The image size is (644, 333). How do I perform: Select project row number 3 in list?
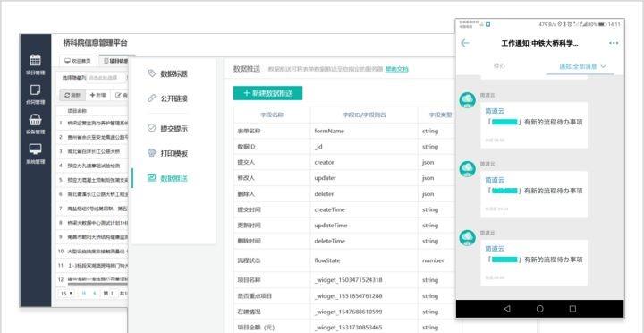(92, 151)
